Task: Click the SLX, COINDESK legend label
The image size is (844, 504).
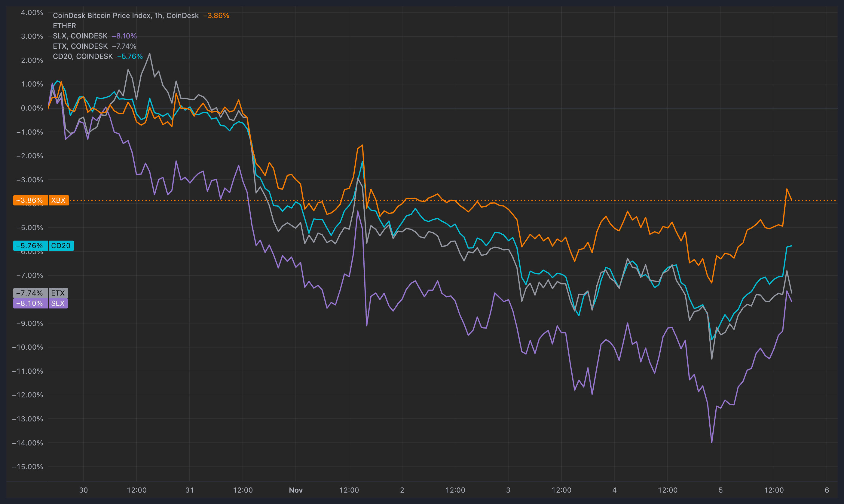Action: coord(80,36)
